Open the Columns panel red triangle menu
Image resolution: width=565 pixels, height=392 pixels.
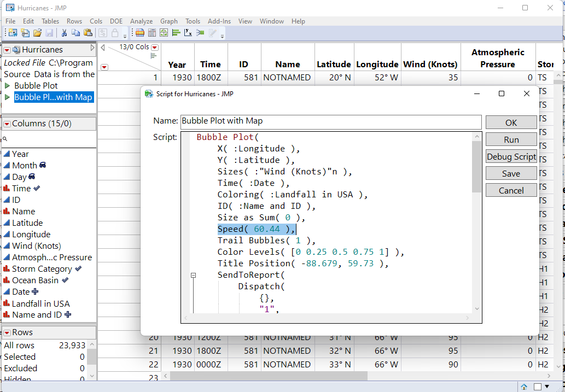tap(7, 124)
